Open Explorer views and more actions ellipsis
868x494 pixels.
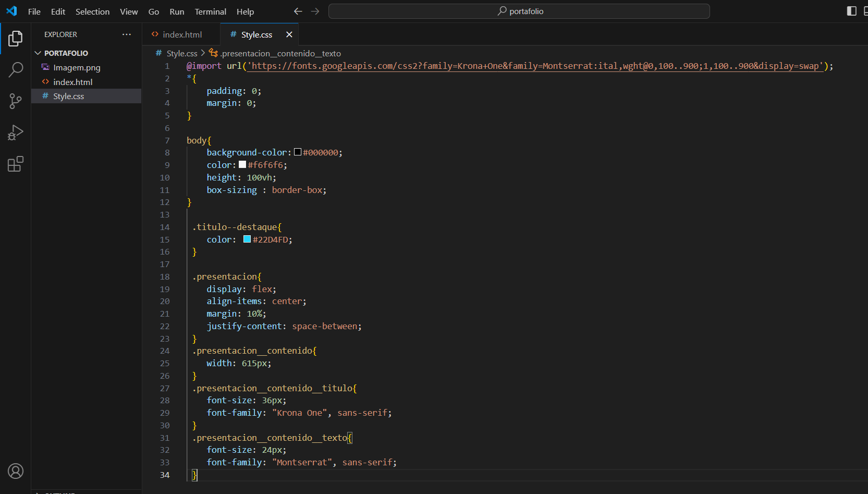(x=127, y=34)
